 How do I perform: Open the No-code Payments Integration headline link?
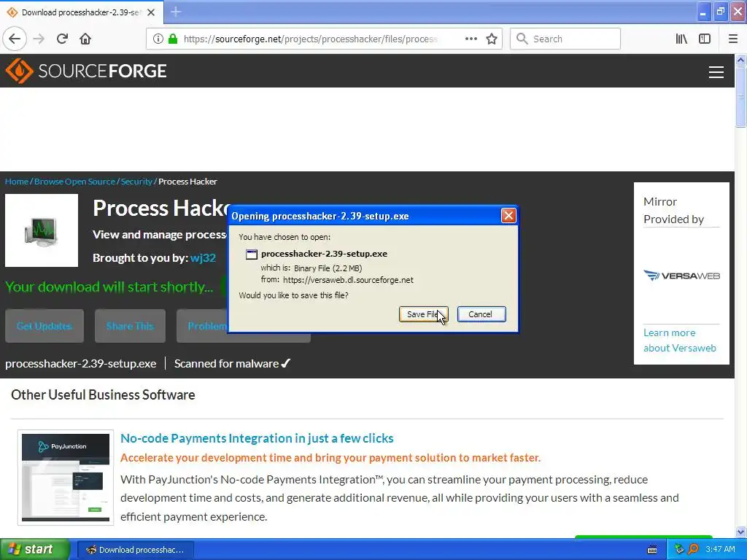click(x=257, y=438)
